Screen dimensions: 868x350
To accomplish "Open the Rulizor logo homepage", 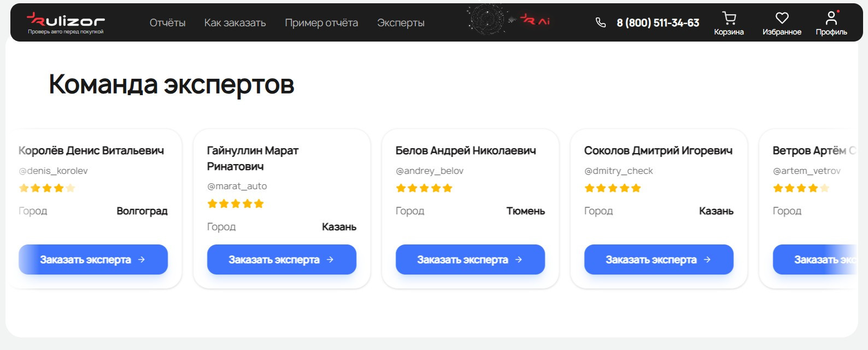I will click(66, 22).
